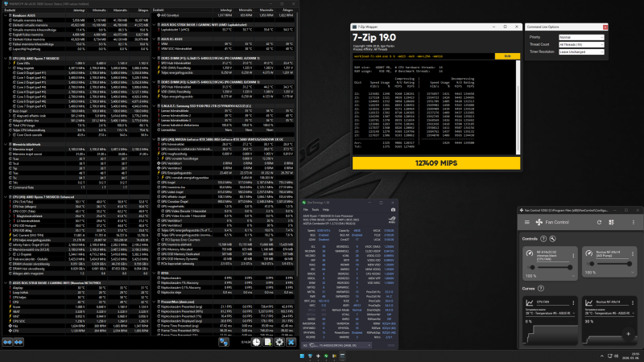This screenshot has width=644, height=362.
Task: Click the Windows Start button on the taskbar
Action: (302, 356)
